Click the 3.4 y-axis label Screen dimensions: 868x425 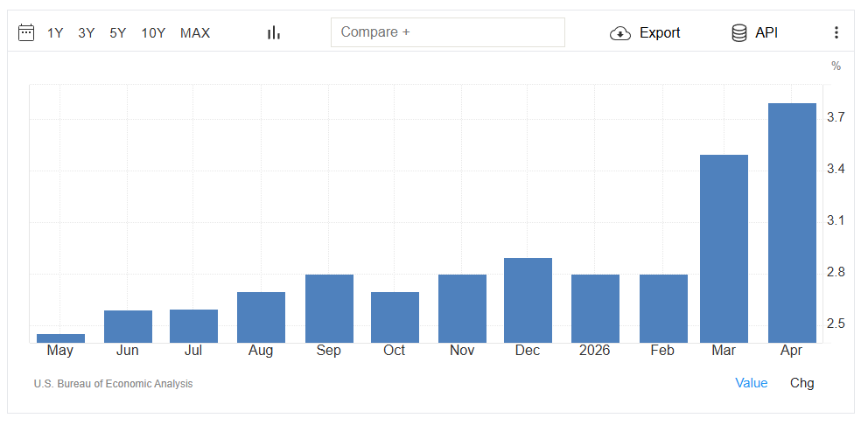(836, 169)
